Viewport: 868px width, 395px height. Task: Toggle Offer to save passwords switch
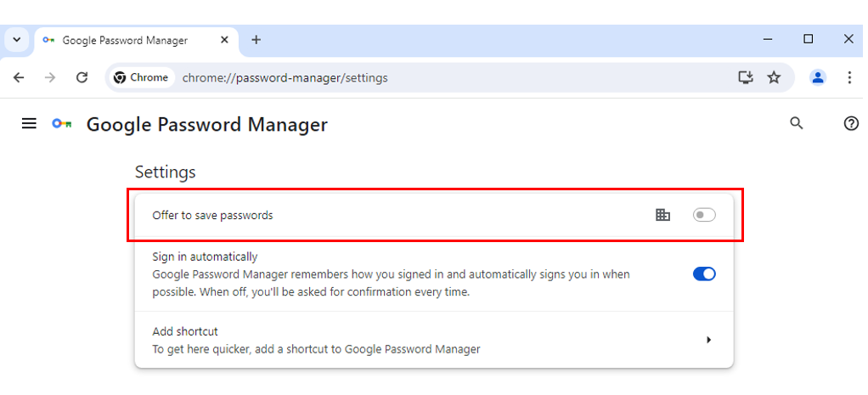pyautogui.click(x=704, y=215)
